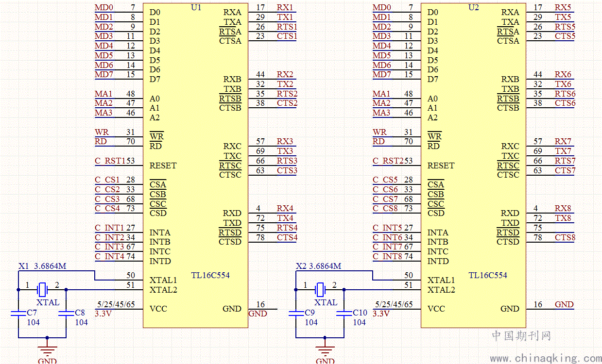Click the C8 capacitor symbol
Screen dimensions: 602x364
point(66,314)
